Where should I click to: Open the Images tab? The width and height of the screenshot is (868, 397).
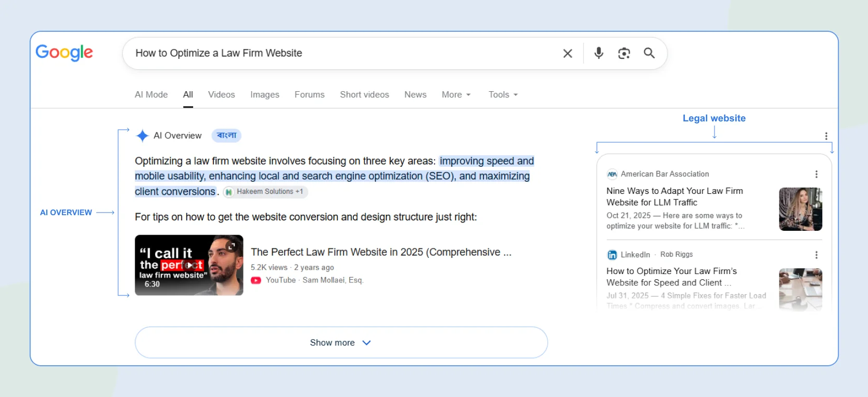(264, 94)
